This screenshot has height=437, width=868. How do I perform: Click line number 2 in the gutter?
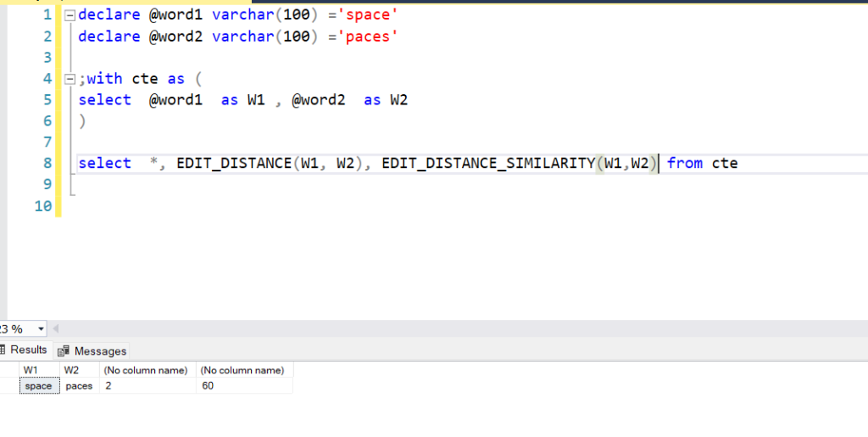coord(47,36)
